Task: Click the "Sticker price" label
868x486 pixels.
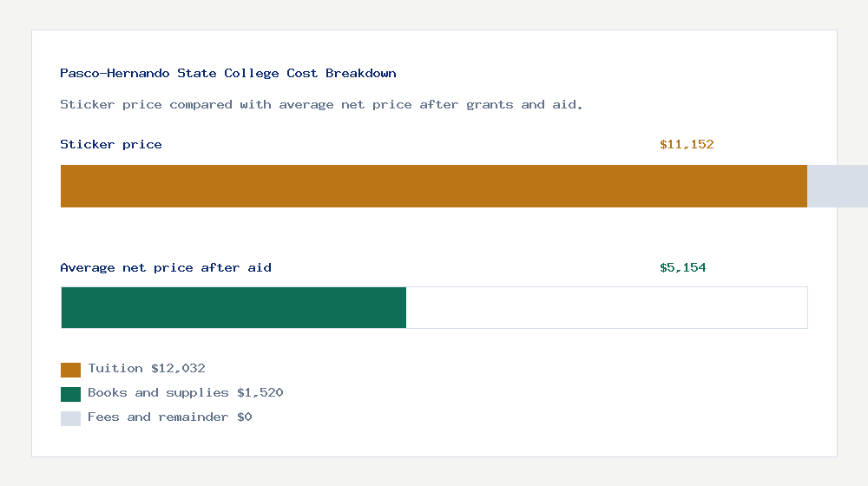Action: point(111,145)
